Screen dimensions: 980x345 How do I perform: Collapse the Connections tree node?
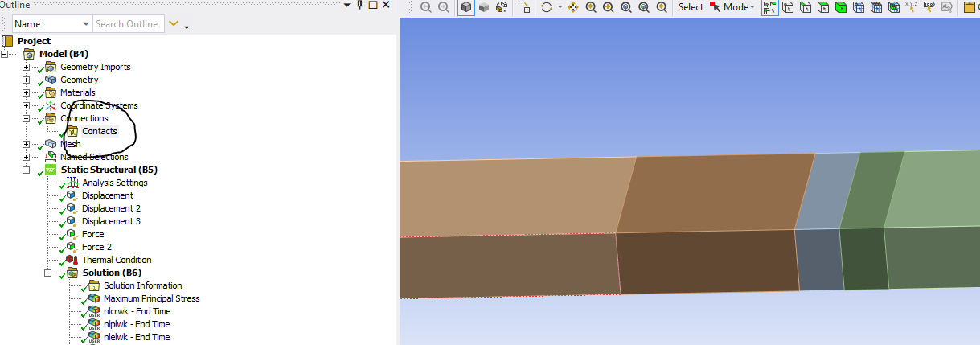(x=26, y=118)
